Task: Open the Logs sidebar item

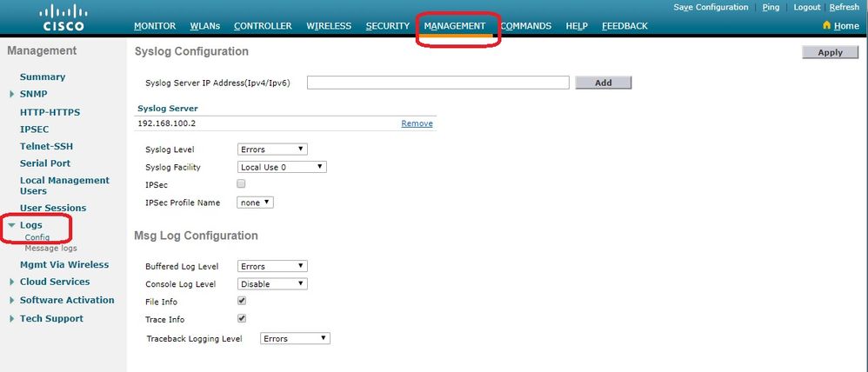Action: pyautogui.click(x=31, y=225)
